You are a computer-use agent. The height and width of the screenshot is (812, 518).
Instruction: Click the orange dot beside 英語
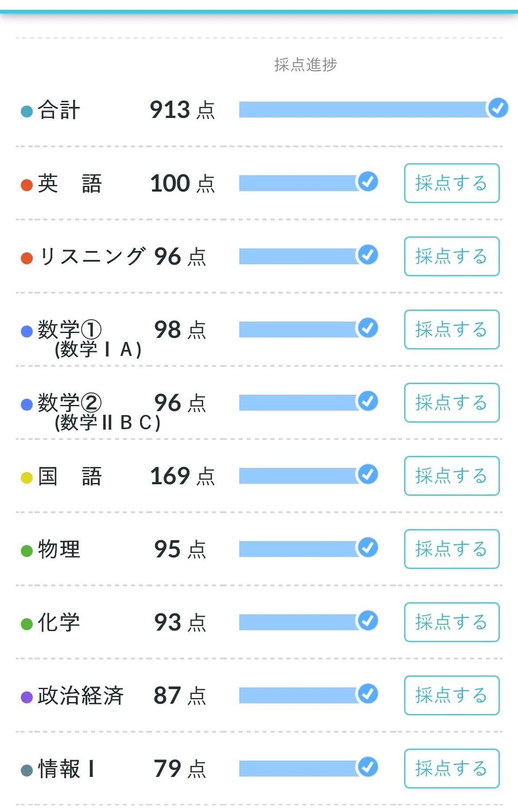(x=27, y=185)
